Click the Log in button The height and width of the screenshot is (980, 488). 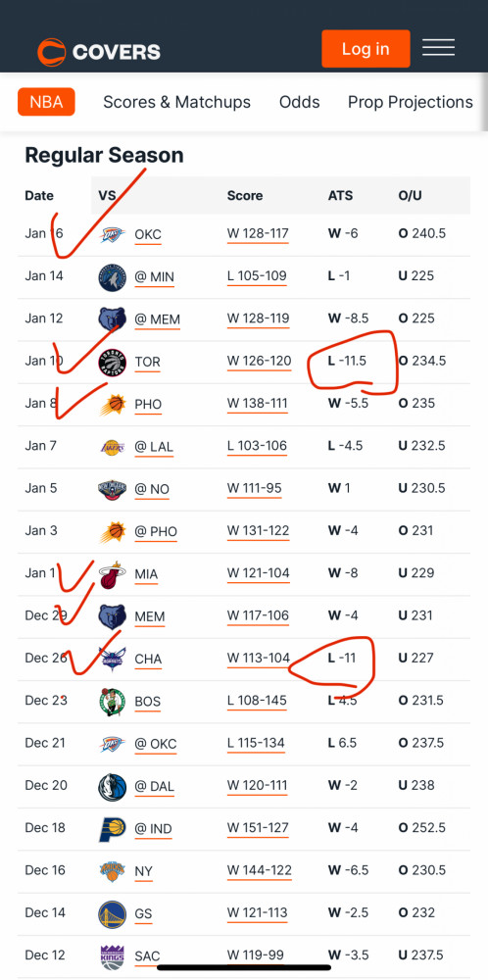coord(366,49)
